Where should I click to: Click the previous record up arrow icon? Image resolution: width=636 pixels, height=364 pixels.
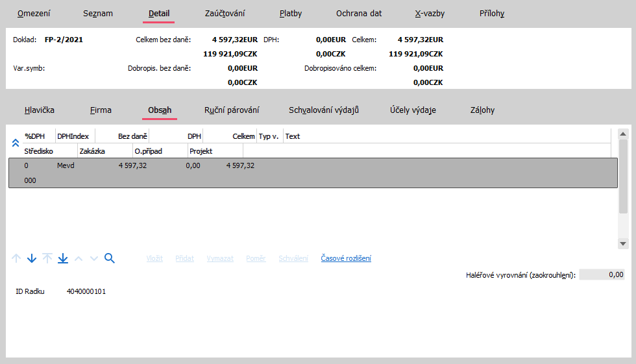(x=16, y=258)
